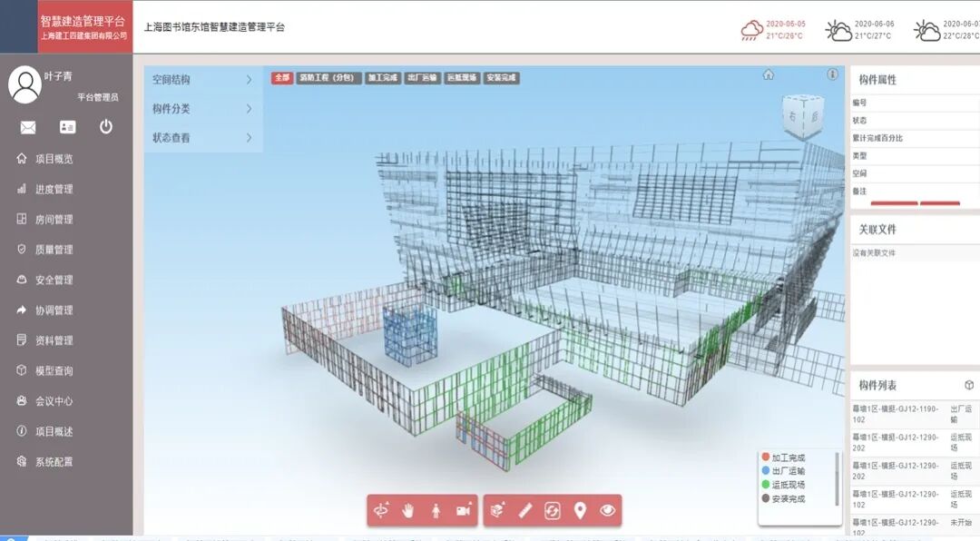Click the refresh reset tool icon
This screenshot has width=980, height=541.
tap(553, 511)
